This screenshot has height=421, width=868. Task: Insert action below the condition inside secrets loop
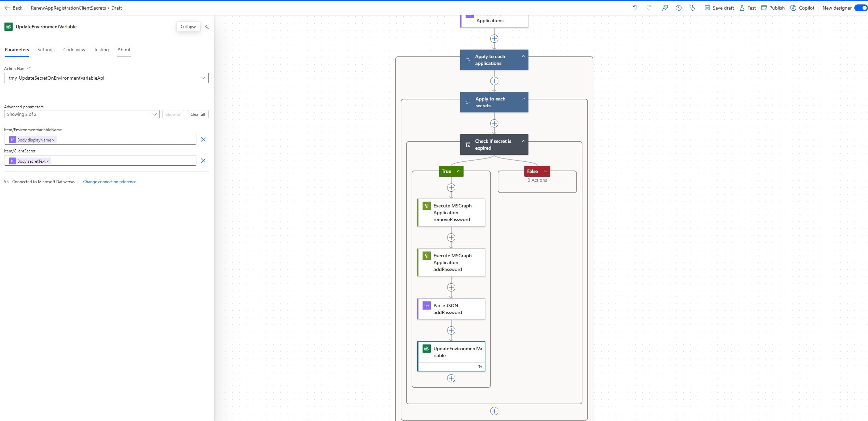click(494, 411)
